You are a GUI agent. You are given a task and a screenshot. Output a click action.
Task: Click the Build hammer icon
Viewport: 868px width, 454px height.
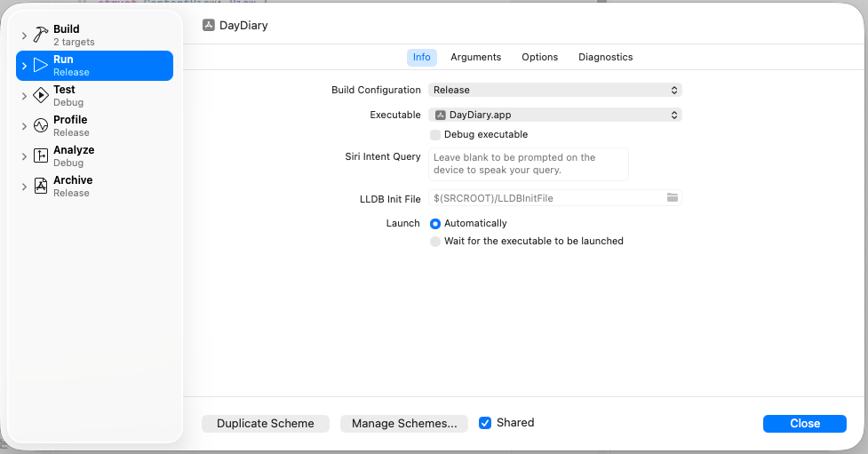pyautogui.click(x=41, y=36)
